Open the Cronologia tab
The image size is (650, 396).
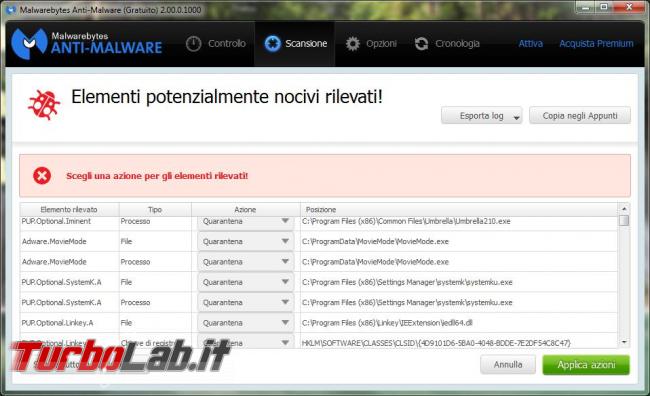(447, 44)
